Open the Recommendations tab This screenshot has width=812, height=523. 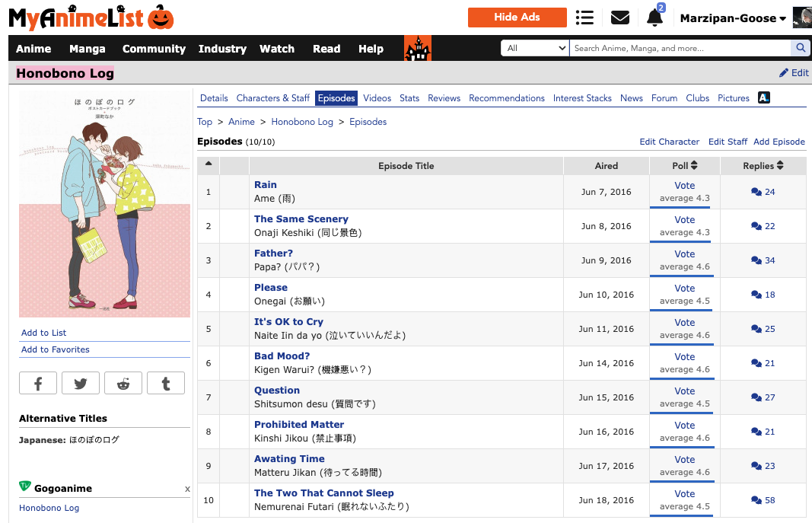[x=507, y=98]
